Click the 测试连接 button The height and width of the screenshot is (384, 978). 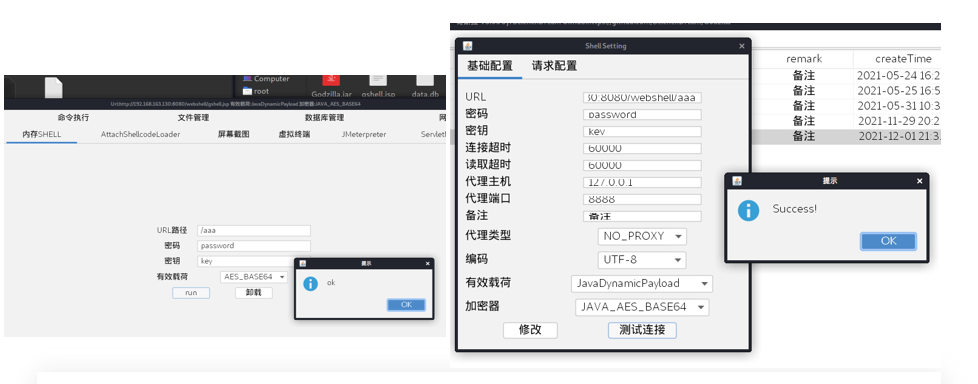642,330
